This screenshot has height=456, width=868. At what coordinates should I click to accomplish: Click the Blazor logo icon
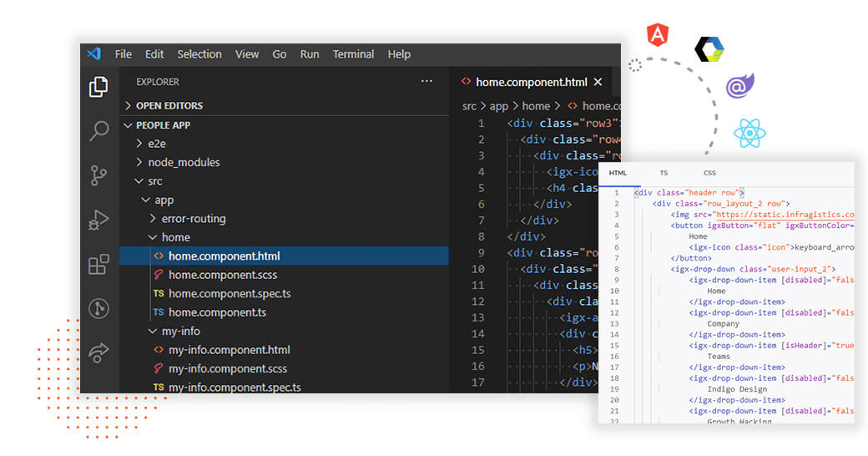tap(740, 86)
